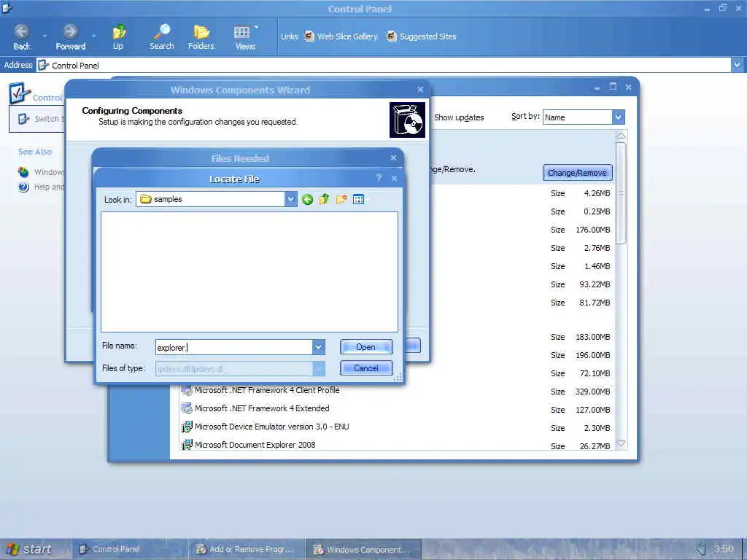
Task: Open the Sort by Name dropdown
Action: pos(618,117)
